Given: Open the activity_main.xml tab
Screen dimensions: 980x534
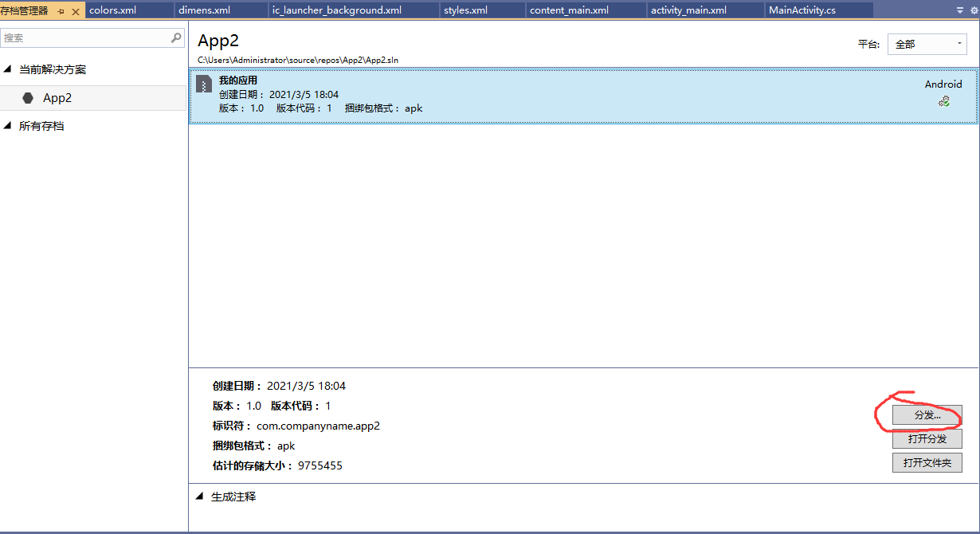Looking at the screenshot, I should 705,10.
